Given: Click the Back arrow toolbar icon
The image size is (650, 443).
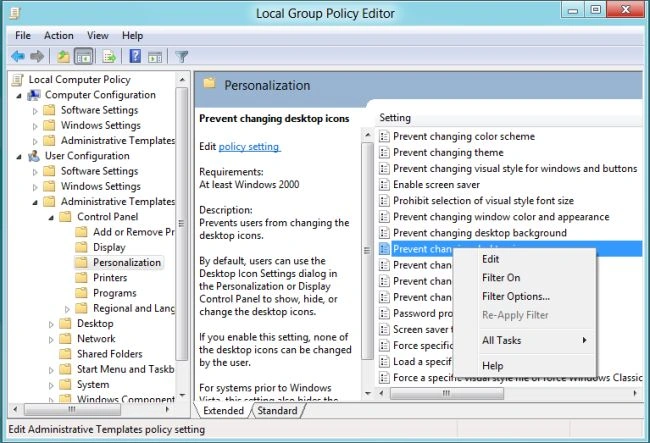Looking at the screenshot, I should (18, 56).
